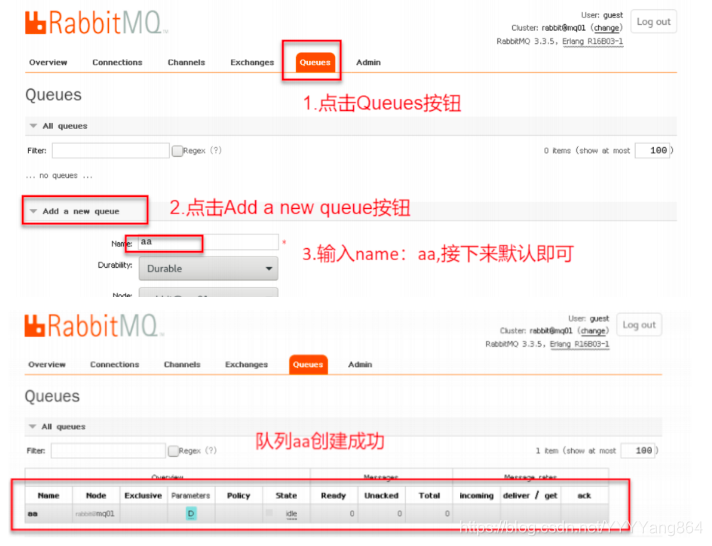Click Log out button in bottom screenshot
The width and height of the screenshot is (712, 546).
[x=639, y=325]
